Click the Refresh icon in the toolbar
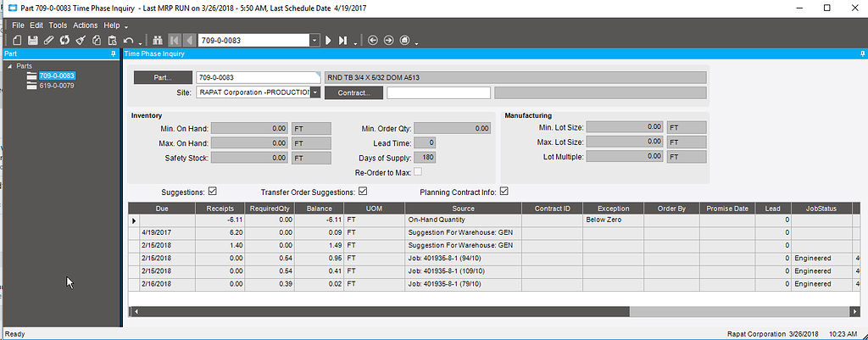This screenshot has width=868, height=340. (x=64, y=40)
